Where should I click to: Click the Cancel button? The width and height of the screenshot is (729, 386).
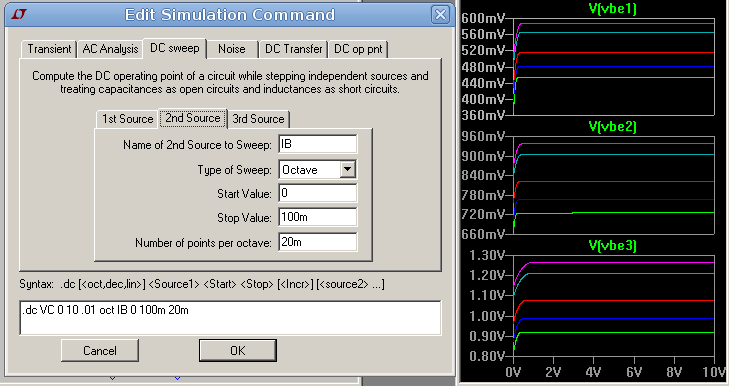point(100,350)
